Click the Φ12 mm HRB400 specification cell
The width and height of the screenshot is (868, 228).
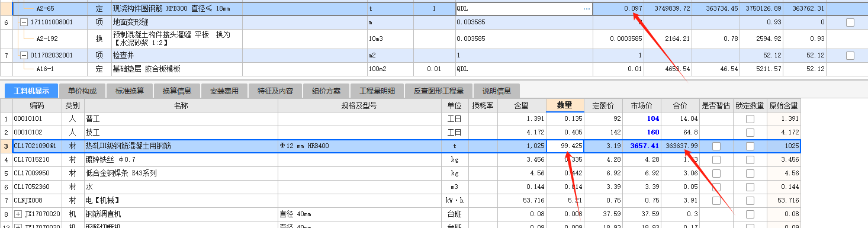point(359,146)
